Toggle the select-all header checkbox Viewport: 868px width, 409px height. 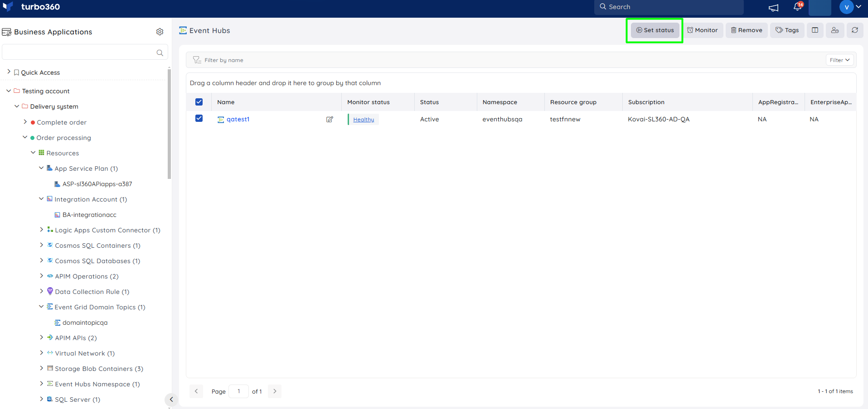tap(199, 102)
